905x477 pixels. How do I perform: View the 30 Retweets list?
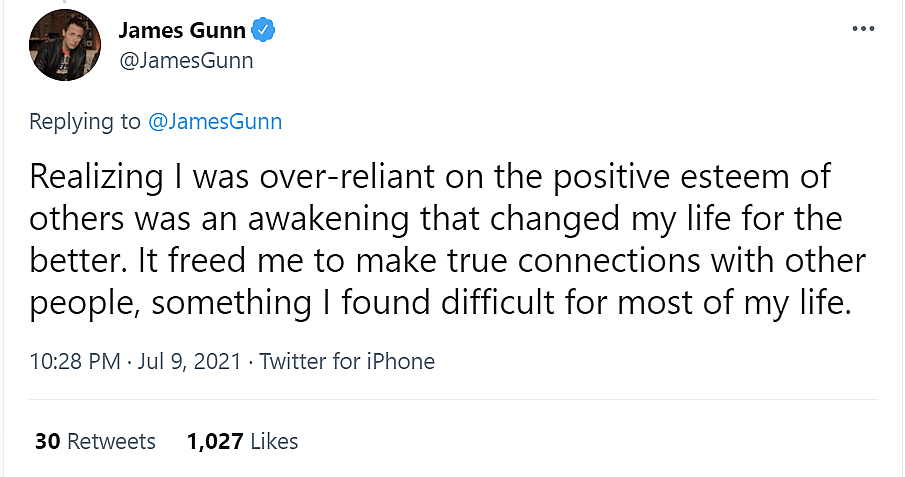(95, 441)
